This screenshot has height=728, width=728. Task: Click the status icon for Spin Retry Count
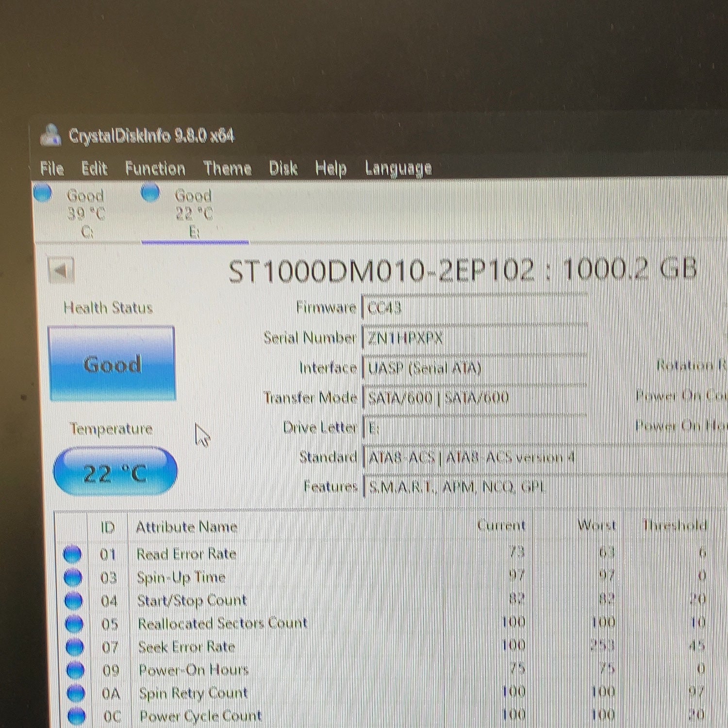coord(75,693)
